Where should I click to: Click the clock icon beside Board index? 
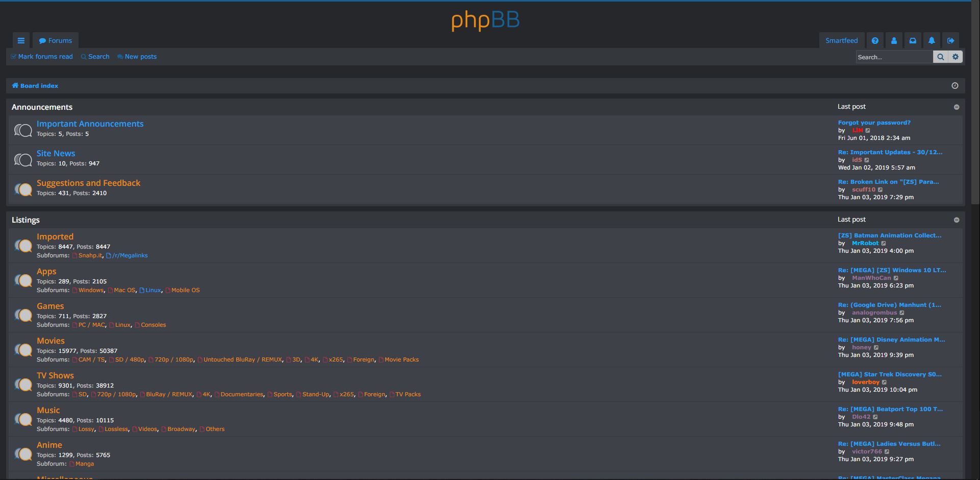pos(955,86)
